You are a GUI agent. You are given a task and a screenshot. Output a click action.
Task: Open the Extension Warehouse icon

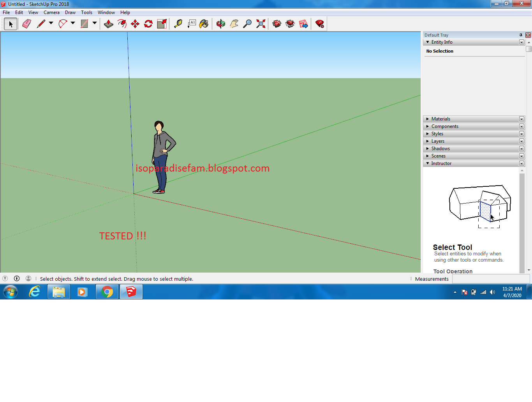[x=290, y=24]
